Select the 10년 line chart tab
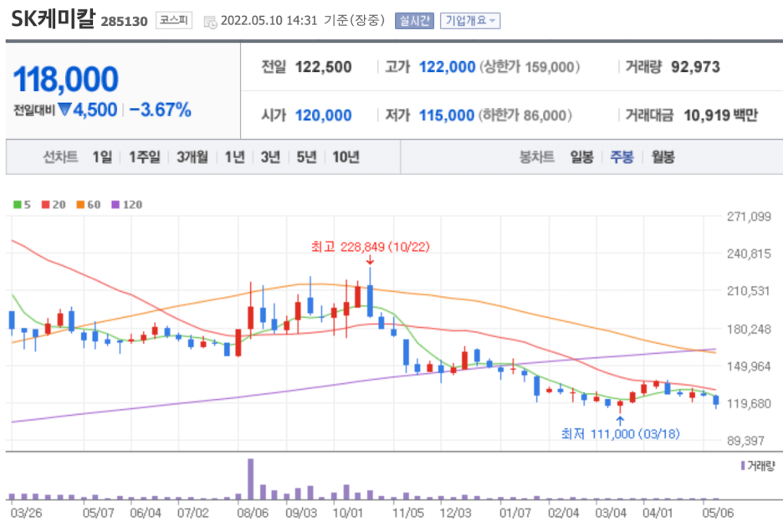Viewport: 783px width, 532px height. point(346,157)
